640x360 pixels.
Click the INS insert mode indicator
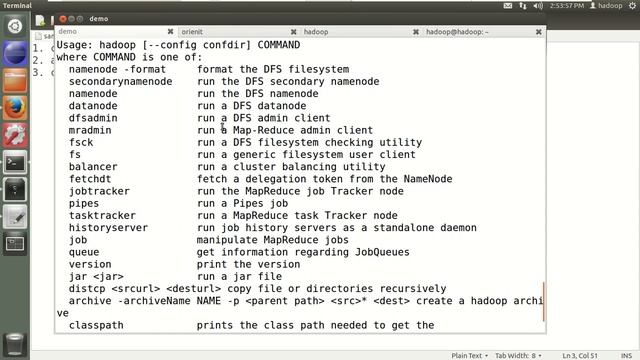coord(626,356)
